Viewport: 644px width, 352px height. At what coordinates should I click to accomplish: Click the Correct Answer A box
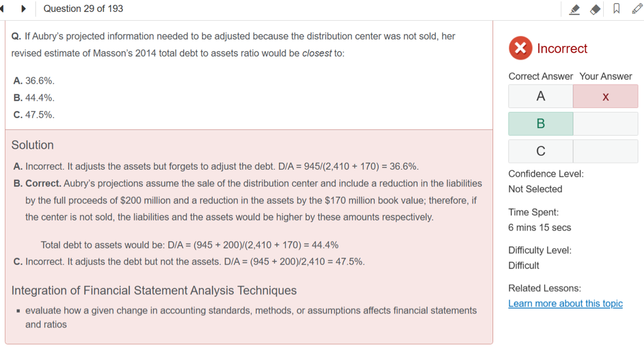(540, 97)
